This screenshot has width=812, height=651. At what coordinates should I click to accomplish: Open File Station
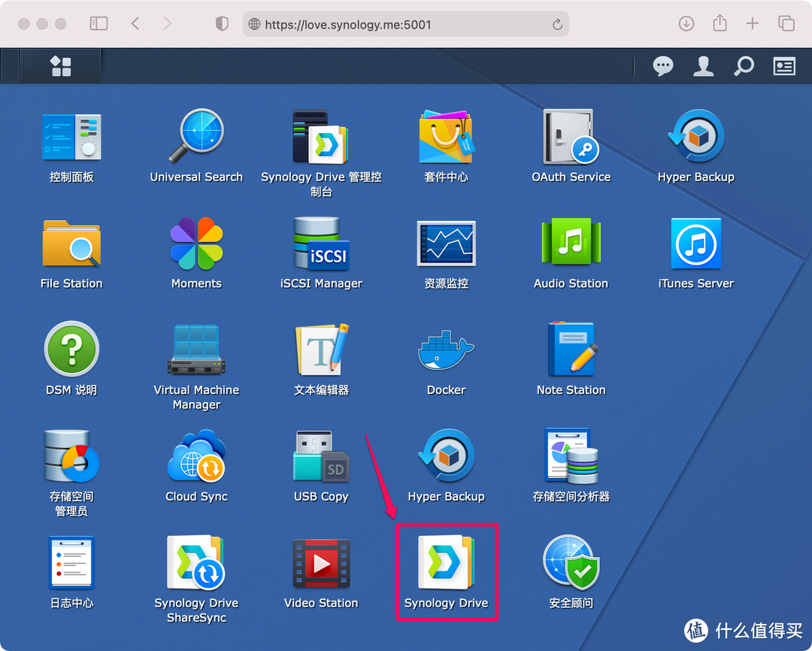[x=71, y=244]
